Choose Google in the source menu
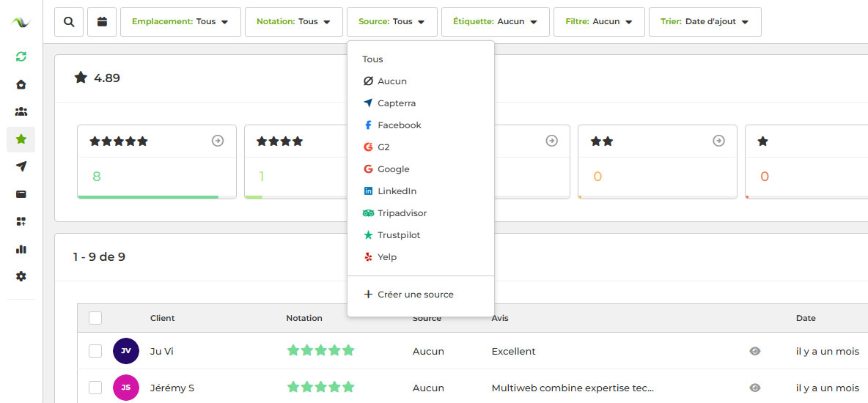868x403 pixels. coord(393,169)
